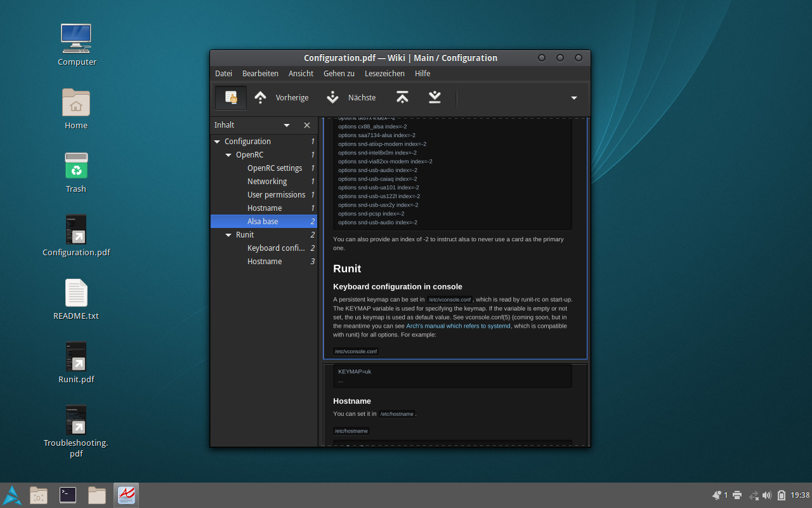Viewport: 812px width, 508px height.
Task: Collapse the Runit tree node
Action: coord(229,235)
